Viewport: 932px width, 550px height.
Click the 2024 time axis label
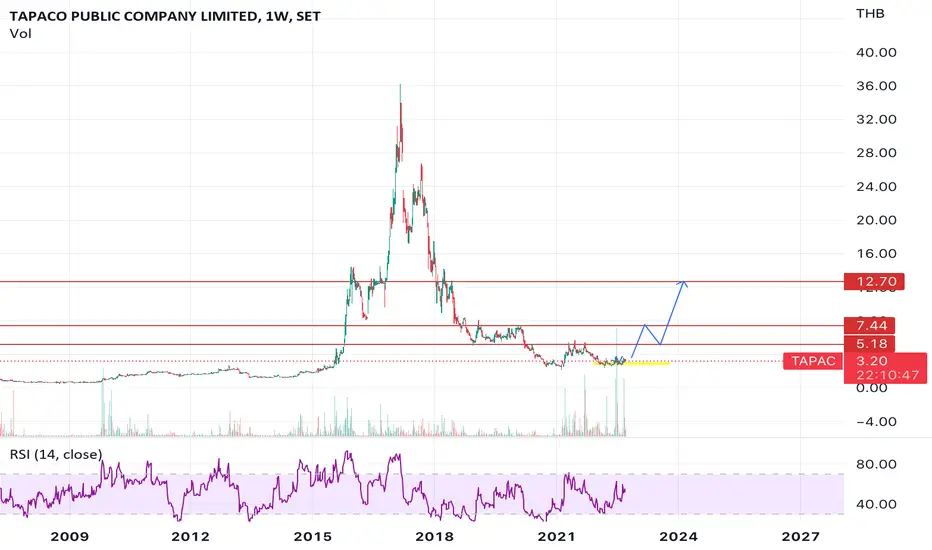click(678, 536)
